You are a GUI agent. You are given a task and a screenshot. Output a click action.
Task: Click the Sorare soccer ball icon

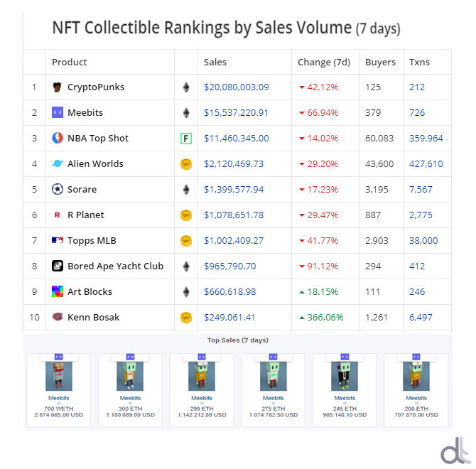pyautogui.click(x=58, y=189)
